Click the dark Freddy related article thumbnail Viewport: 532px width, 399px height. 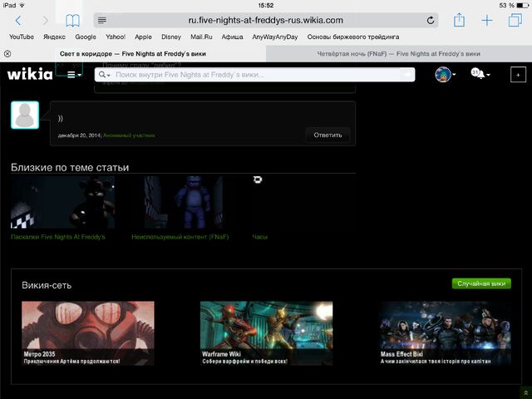[x=63, y=202]
